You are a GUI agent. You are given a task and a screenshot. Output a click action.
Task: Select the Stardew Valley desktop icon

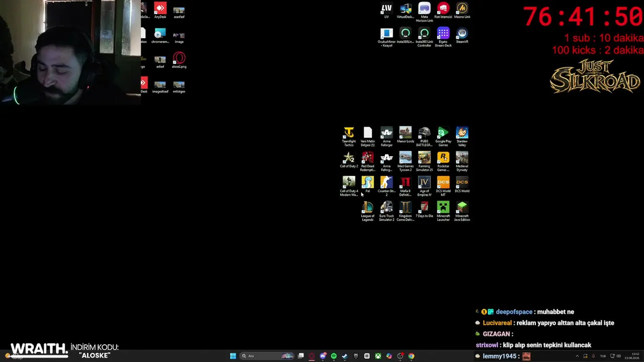point(462,137)
